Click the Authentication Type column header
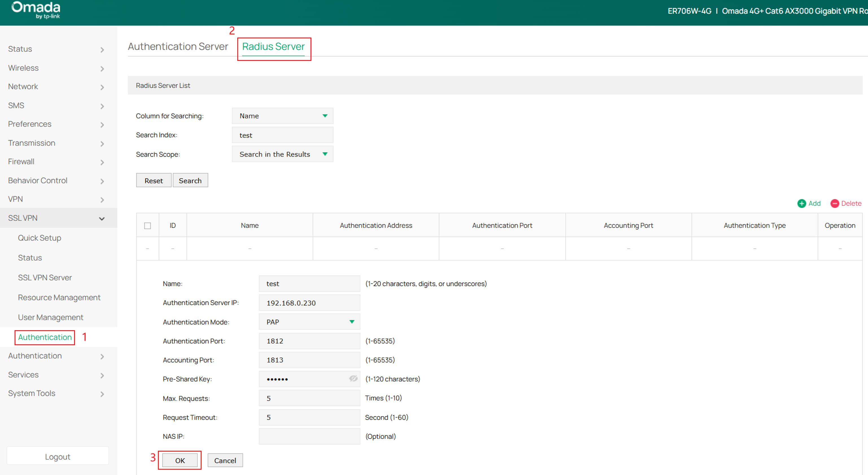 click(755, 225)
